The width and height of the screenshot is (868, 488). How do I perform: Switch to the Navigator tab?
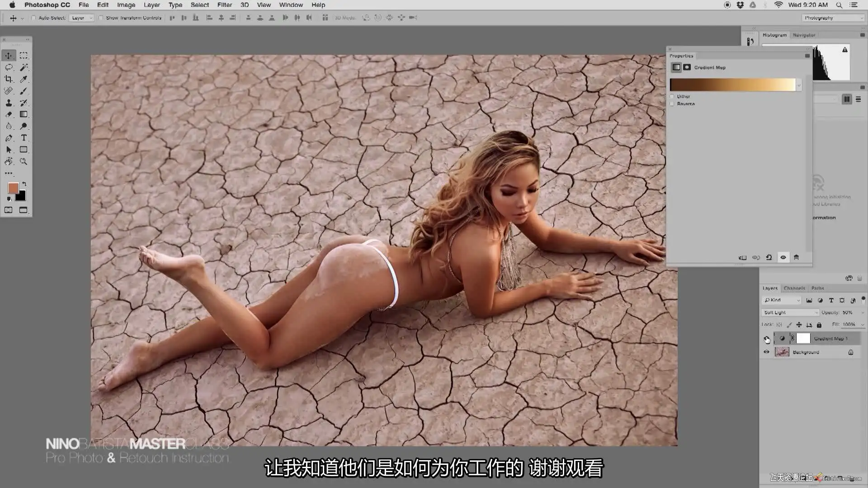click(x=804, y=35)
